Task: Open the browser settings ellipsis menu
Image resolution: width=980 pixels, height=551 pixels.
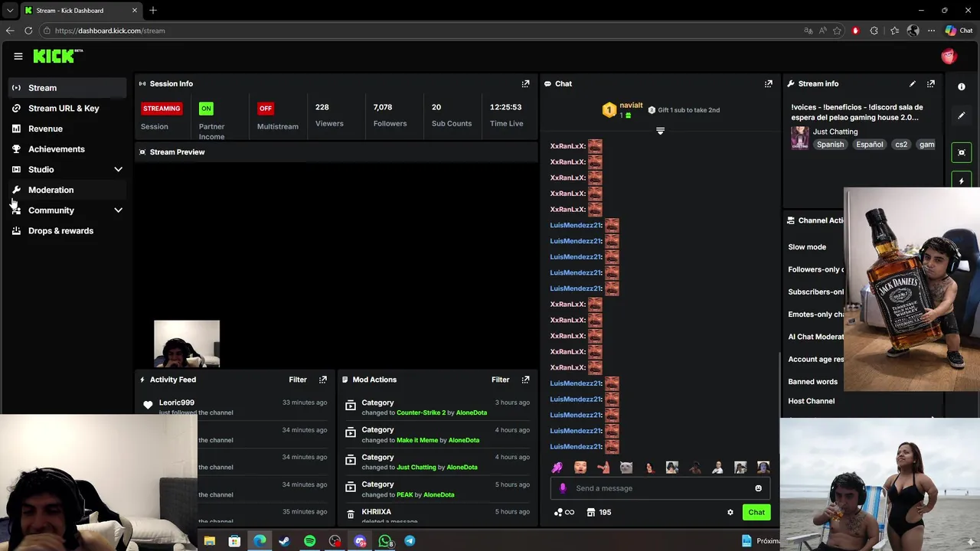Action: 931,31
